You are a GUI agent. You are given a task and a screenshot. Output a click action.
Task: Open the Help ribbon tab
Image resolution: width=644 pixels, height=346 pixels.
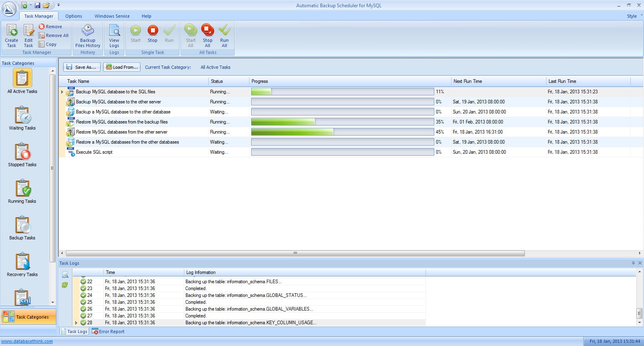click(x=147, y=16)
